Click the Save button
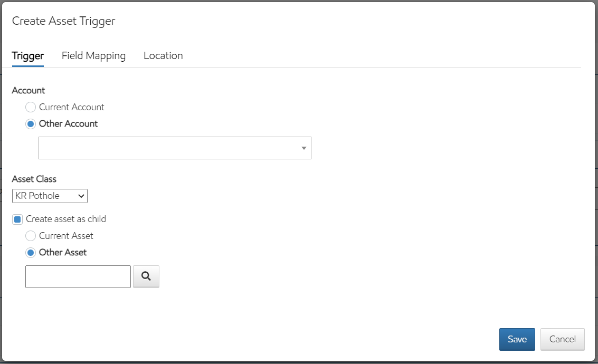 [x=517, y=339]
